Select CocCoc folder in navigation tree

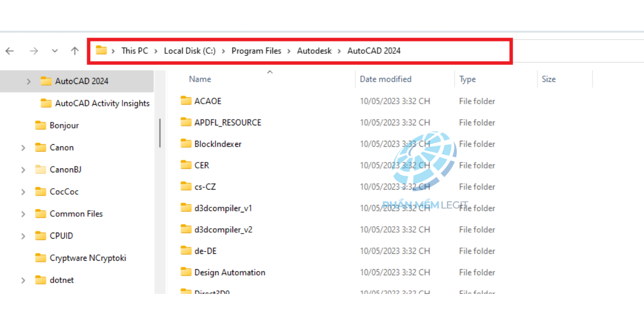(64, 192)
